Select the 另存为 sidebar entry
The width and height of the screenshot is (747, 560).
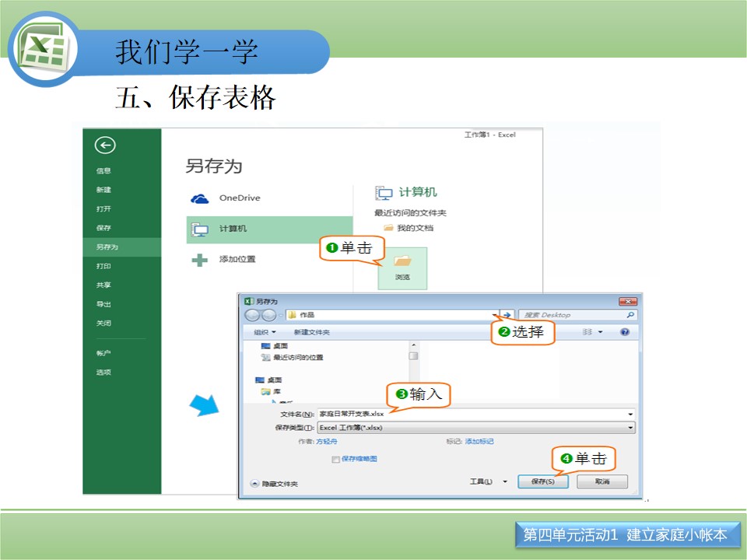tap(121, 247)
